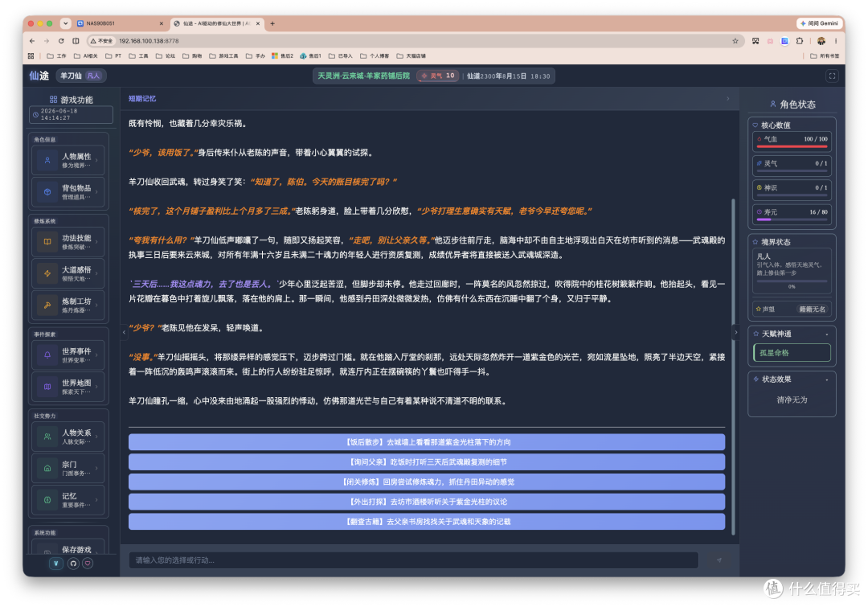The image size is (868, 607).
Task: Open the browser profile avatar
Action: point(821,41)
